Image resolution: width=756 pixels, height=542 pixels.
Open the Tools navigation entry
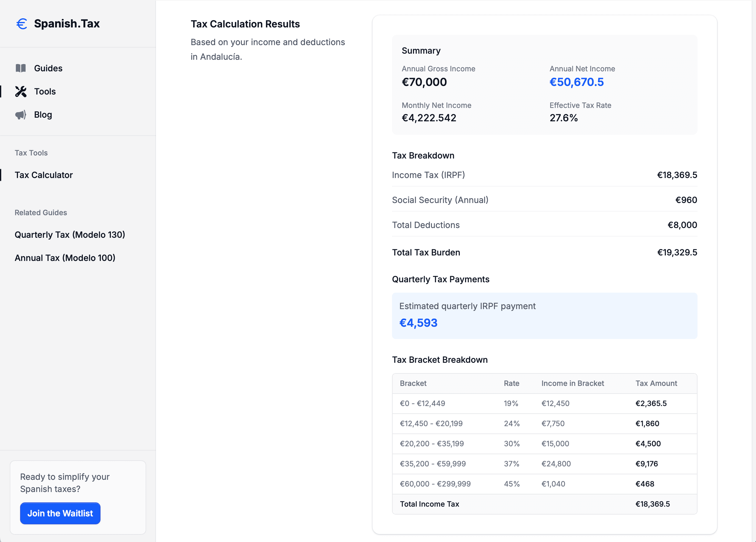[x=44, y=91]
